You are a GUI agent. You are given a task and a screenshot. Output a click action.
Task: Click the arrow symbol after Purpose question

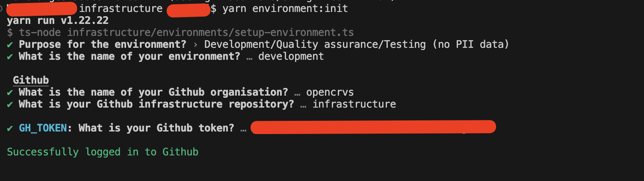pyautogui.click(x=195, y=44)
